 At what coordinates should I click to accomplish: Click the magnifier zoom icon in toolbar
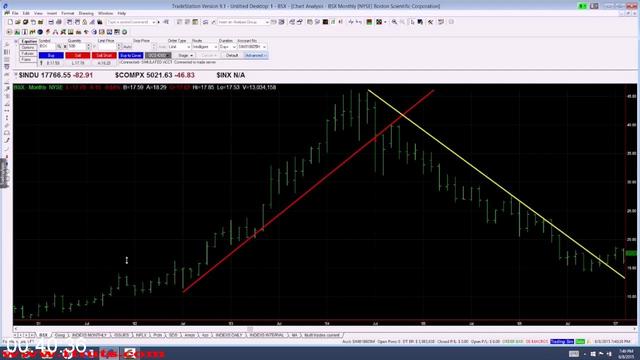pyautogui.click(x=394, y=22)
